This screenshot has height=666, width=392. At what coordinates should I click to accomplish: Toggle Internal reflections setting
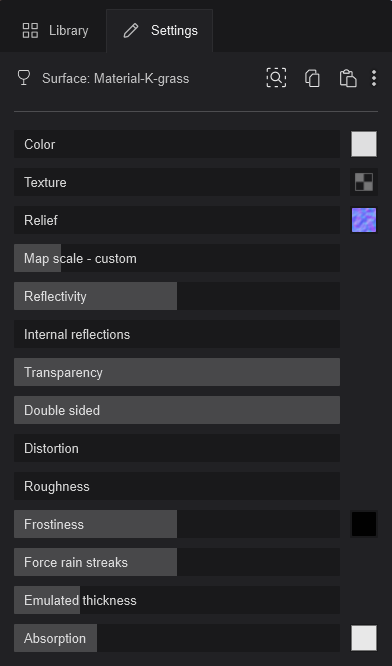[177, 334]
